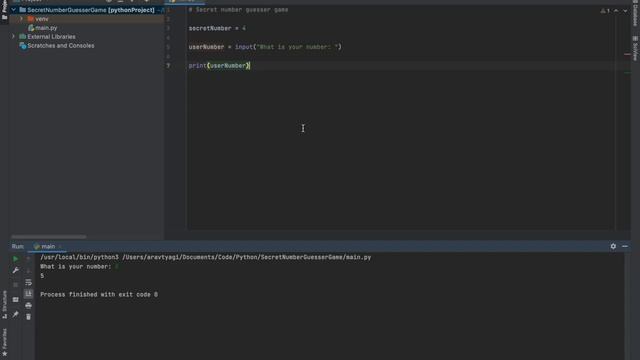Screen dimensions: 640x360
Task: Click the grey Stop process icon
Action: [16, 284]
